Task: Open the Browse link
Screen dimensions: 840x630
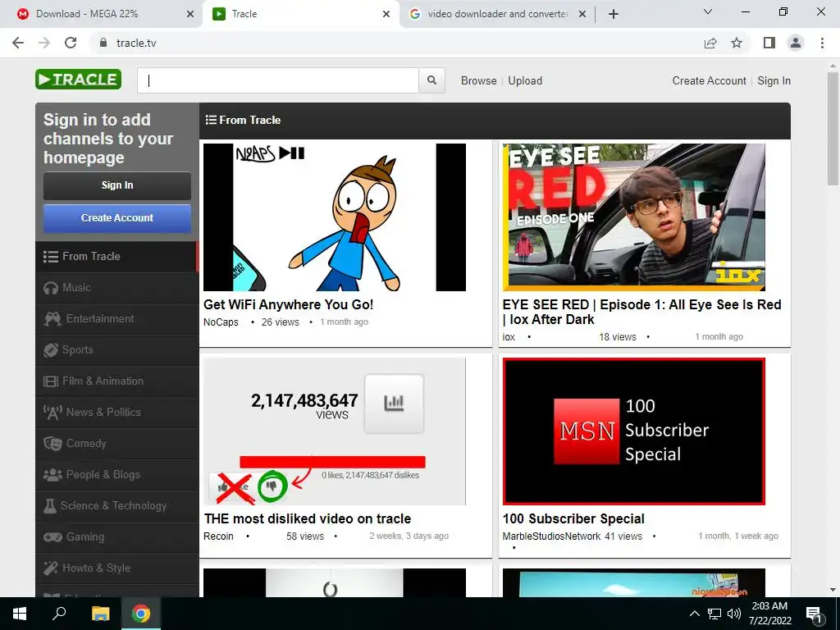Action: click(478, 80)
